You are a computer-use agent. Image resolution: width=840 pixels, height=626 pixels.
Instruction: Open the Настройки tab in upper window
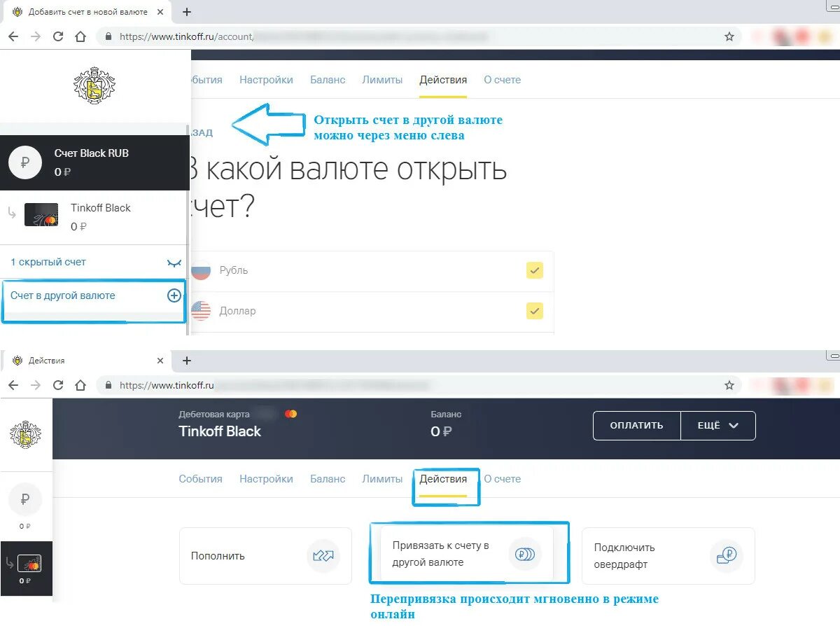click(266, 80)
